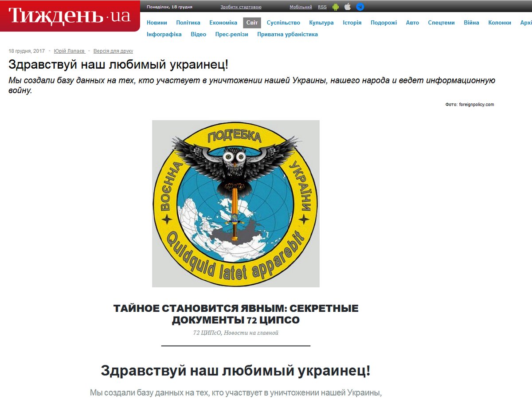Open author Юрій Лапаєв's page
Screen dimensions: 532x400
click(x=69, y=51)
